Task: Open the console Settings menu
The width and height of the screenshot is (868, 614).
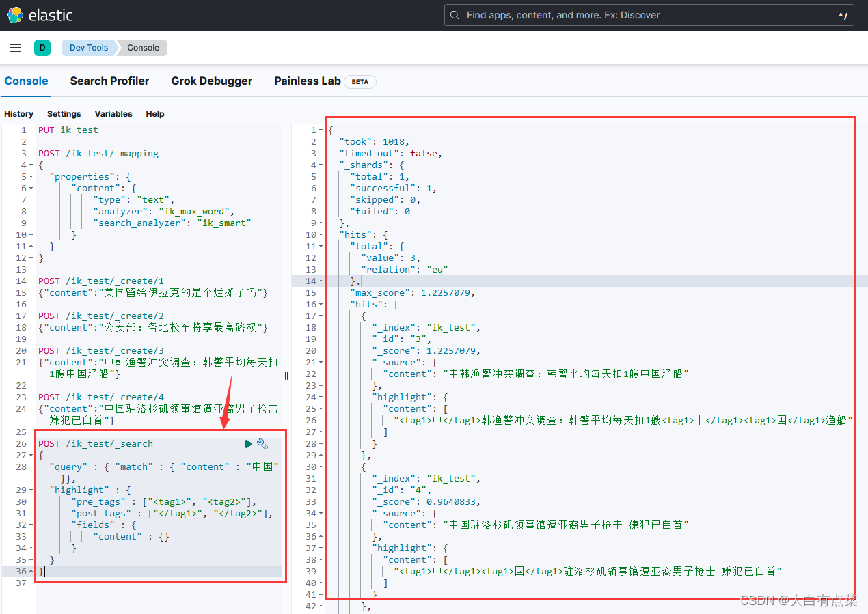Action: coord(64,113)
